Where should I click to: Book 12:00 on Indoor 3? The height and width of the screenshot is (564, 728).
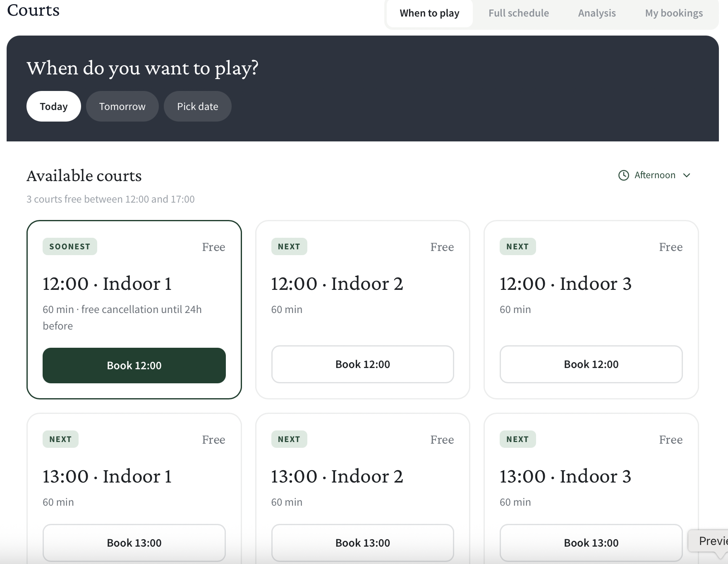pyautogui.click(x=591, y=364)
